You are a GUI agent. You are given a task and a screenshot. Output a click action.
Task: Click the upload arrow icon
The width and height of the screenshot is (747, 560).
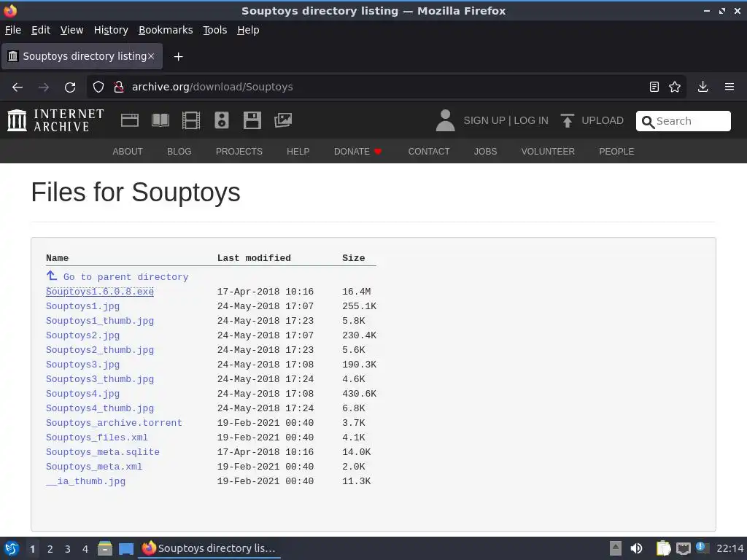[567, 120]
